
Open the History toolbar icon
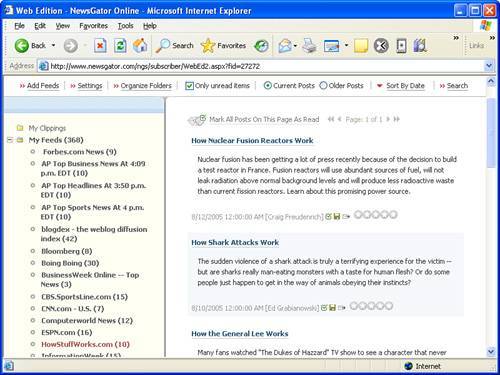(261, 46)
